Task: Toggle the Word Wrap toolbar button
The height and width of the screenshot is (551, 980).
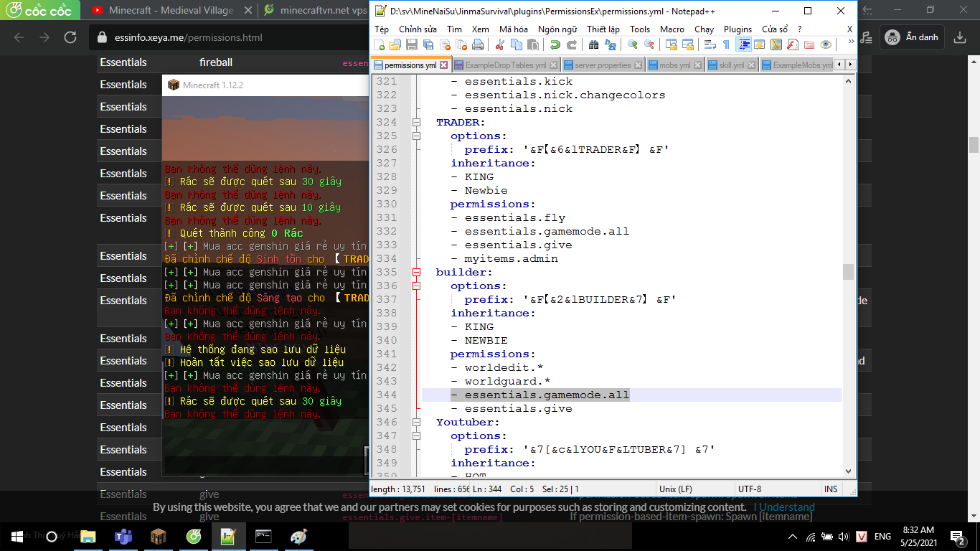Action: click(710, 44)
